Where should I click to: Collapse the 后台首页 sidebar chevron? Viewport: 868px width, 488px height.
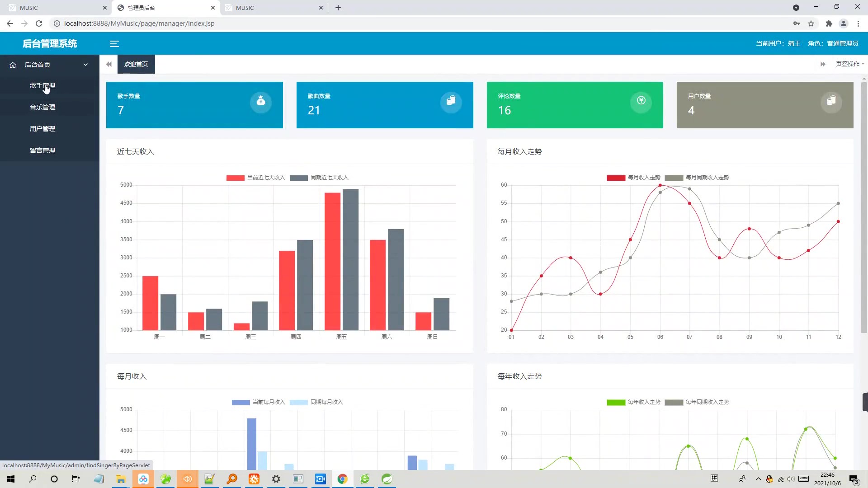(x=85, y=65)
